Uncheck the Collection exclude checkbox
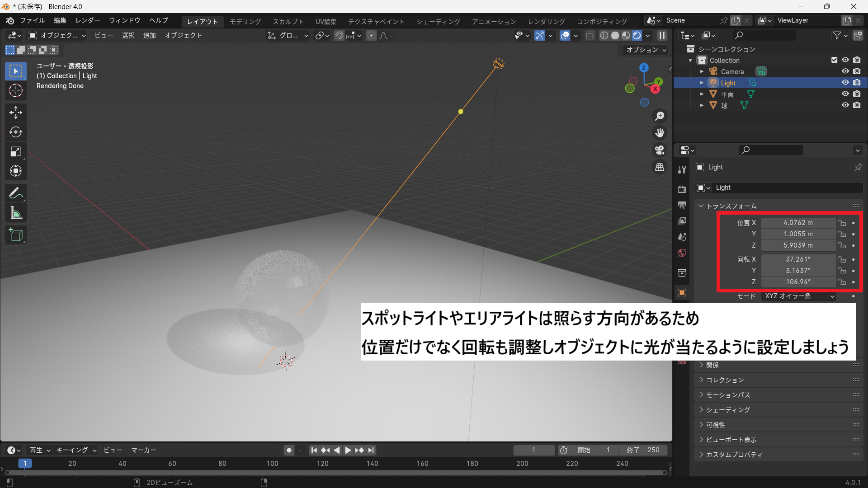The height and width of the screenshot is (488, 868). point(834,60)
